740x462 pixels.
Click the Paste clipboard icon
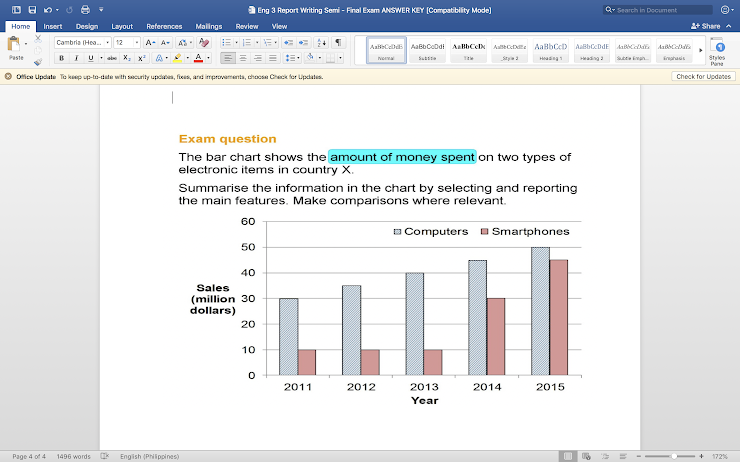[14, 44]
